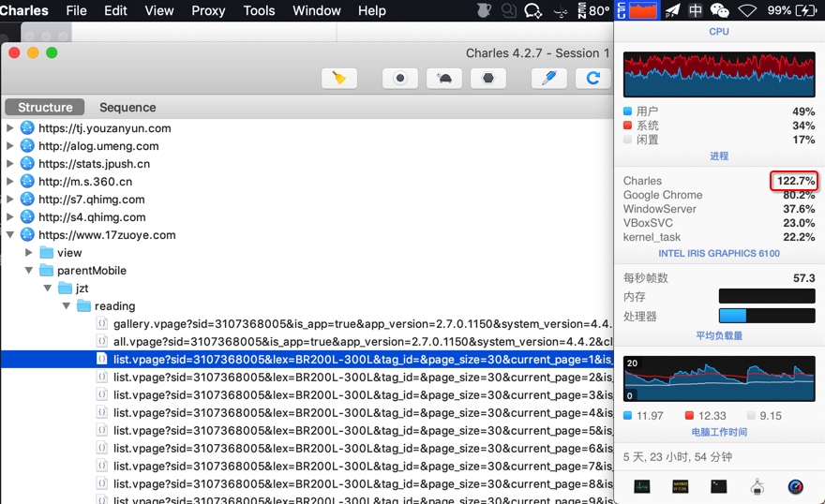Expand the m.s.360.cn host
This screenshot has width=825, height=504.
click(x=9, y=182)
